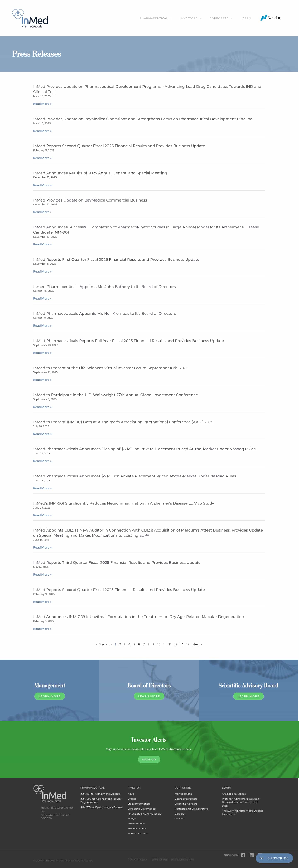This screenshot has width=299, height=868.
Task: Expand the Corporate menu dropdown
Action: 221,18
